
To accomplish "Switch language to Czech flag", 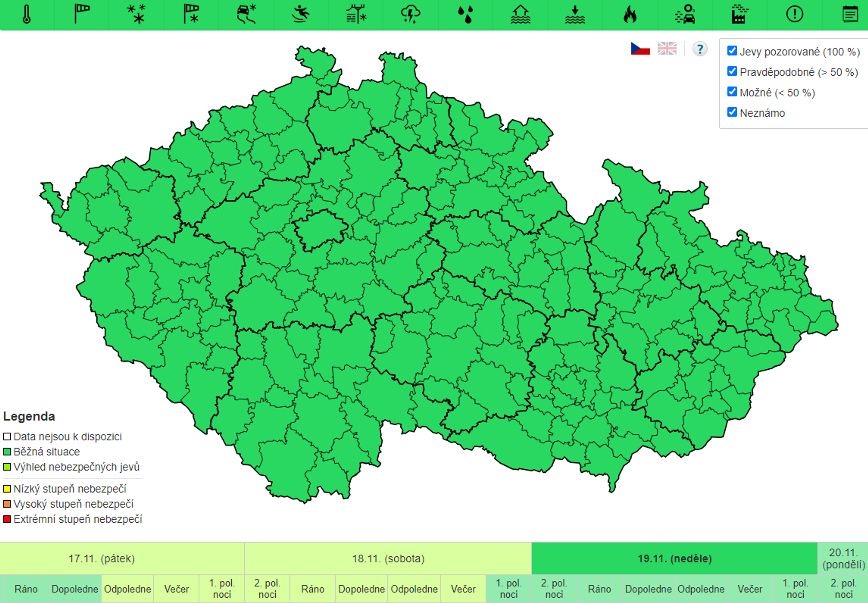I will (640, 49).
